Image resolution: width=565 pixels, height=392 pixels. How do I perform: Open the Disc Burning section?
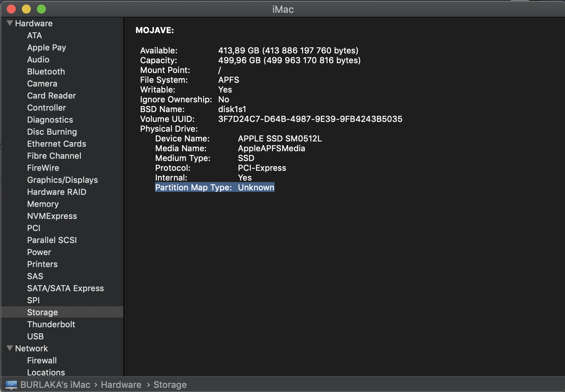(52, 132)
